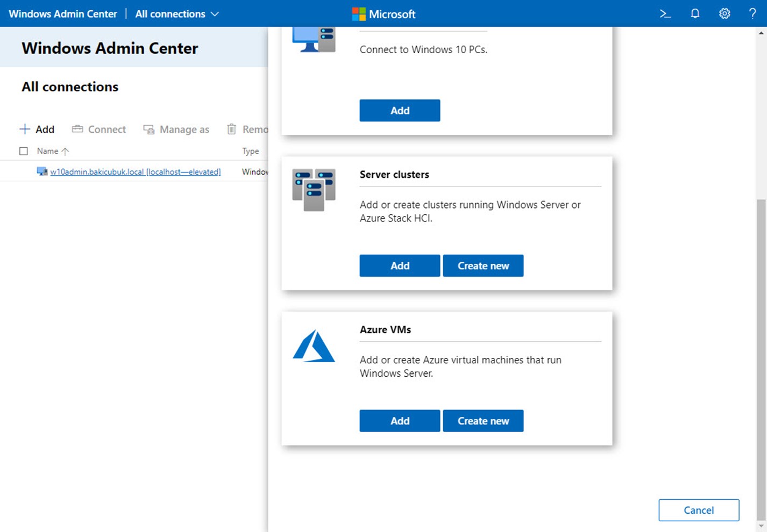Add a Windows 10 PC connection
767x532 pixels.
[400, 110]
